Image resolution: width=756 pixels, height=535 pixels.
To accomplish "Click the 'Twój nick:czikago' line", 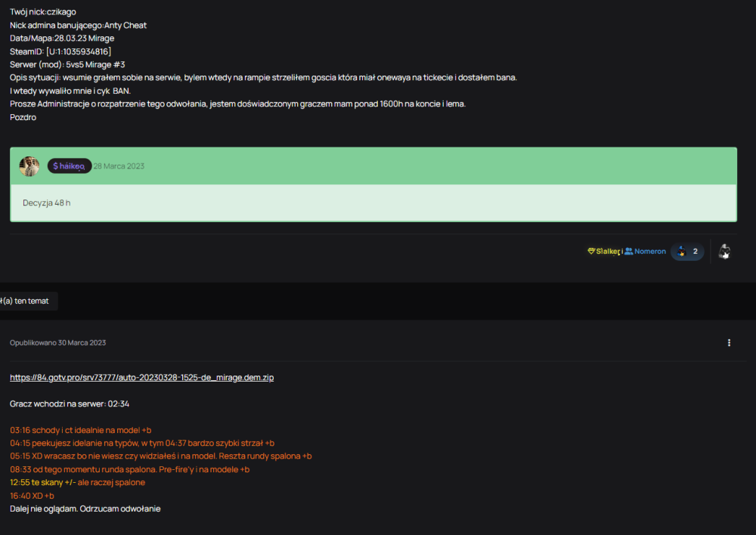I will [43, 11].
